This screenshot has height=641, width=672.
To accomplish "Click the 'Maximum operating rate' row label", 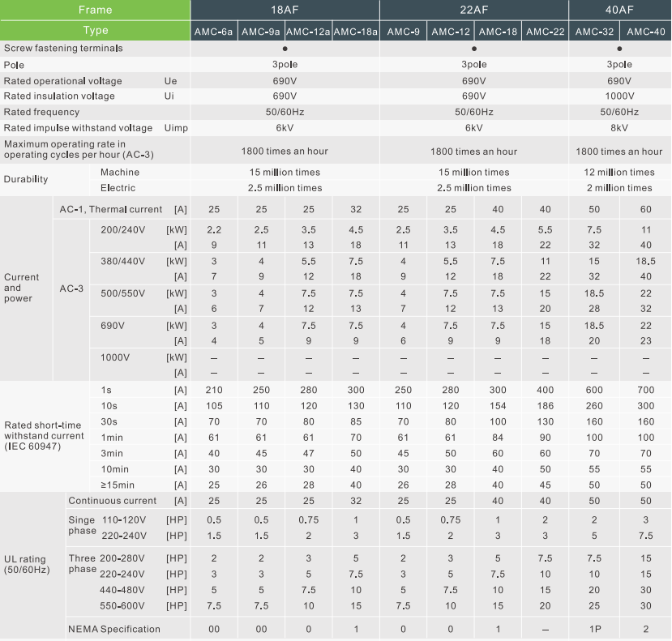I will point(79,149).
